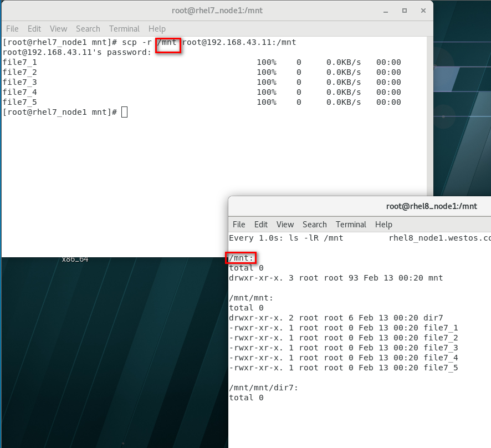Click the mnt directory listing row
Image resolution: width=491 pixels, height=448 pixels.
pyautogui.click(x=336, y=278)
